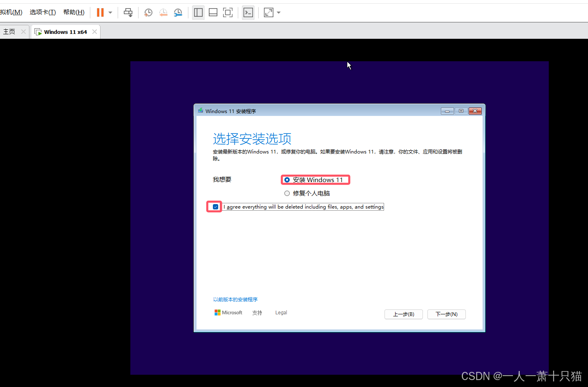
Task: Toggle the library sidebar view
Action: 198,13
